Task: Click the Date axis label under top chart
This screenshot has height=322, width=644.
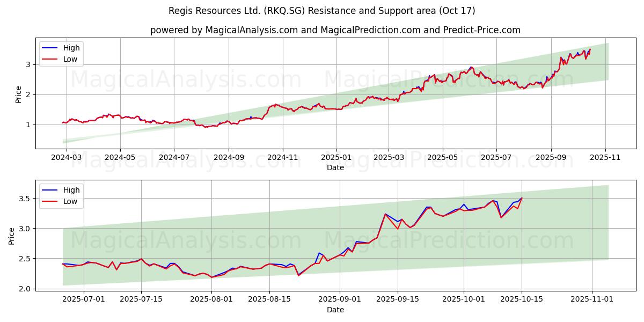Action: pyautogui.click(x=335, y=167)
